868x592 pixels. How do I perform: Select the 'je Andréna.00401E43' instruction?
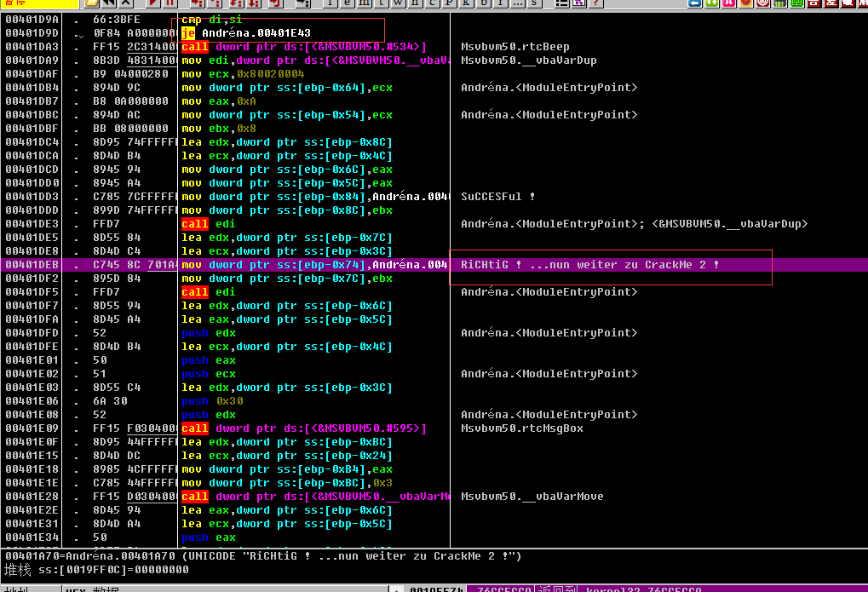[x=256, y=33]
